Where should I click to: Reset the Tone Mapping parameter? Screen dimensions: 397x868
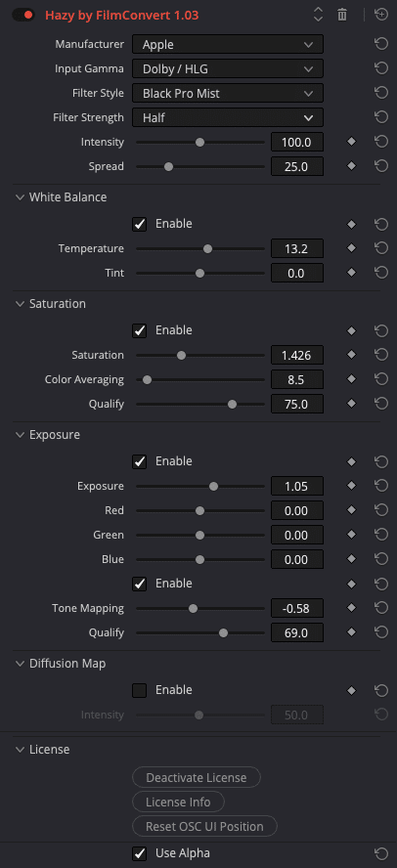coord(381,608)
